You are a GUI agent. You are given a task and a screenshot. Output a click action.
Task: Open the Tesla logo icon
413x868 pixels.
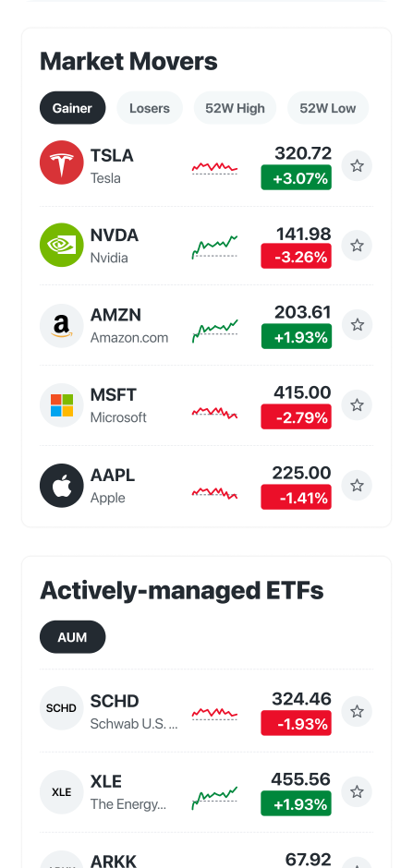click(x=62, y=163)
